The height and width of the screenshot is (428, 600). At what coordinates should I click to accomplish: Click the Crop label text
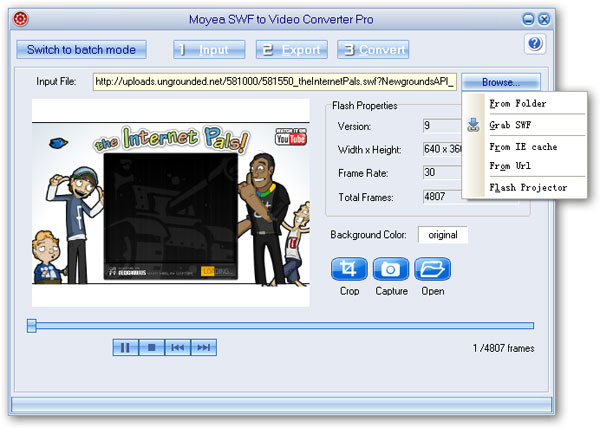click(349, 291)
